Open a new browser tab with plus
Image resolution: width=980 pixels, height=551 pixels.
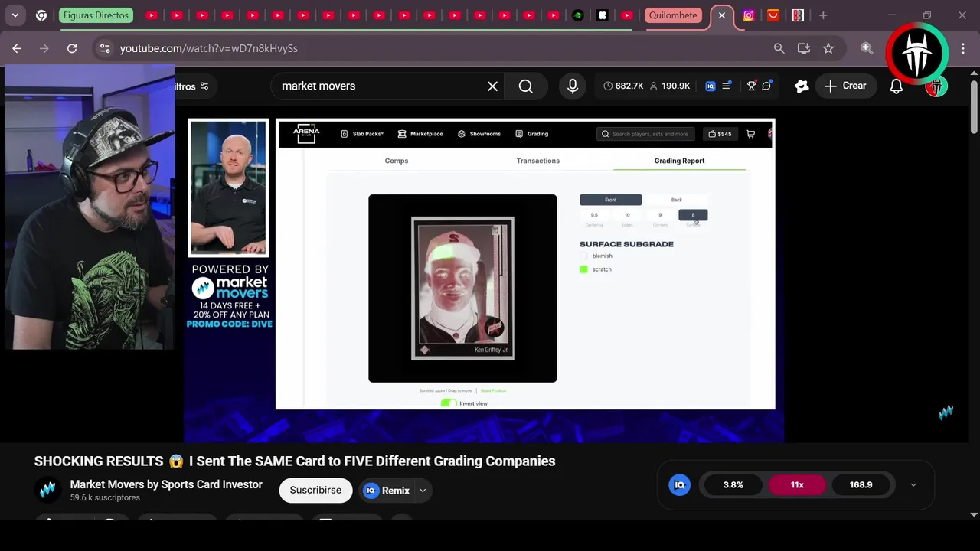tap(823, 15)
